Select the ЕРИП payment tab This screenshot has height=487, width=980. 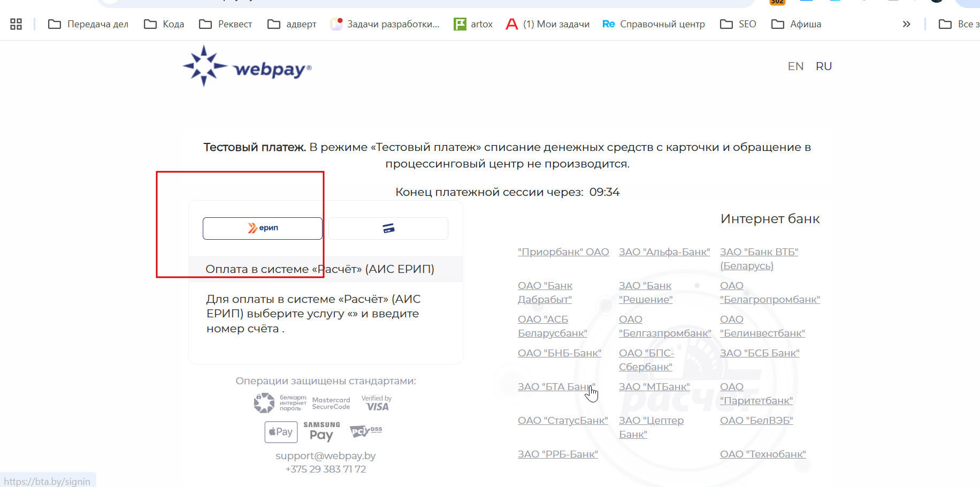click(x=263, y=229)
